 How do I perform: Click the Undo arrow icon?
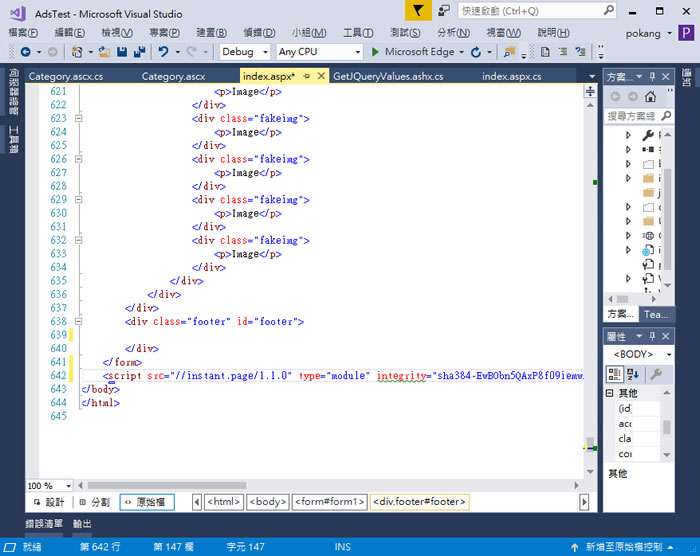pyautogui.click(x=163, y=52)
